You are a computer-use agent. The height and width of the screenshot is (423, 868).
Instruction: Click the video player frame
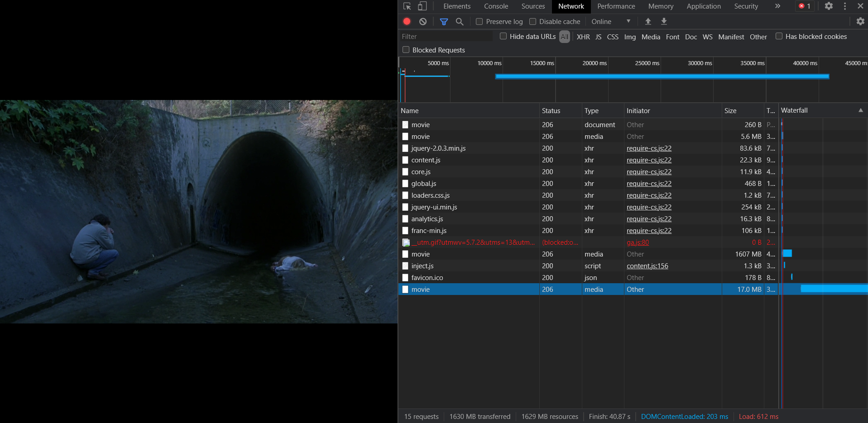click(199, 212)
